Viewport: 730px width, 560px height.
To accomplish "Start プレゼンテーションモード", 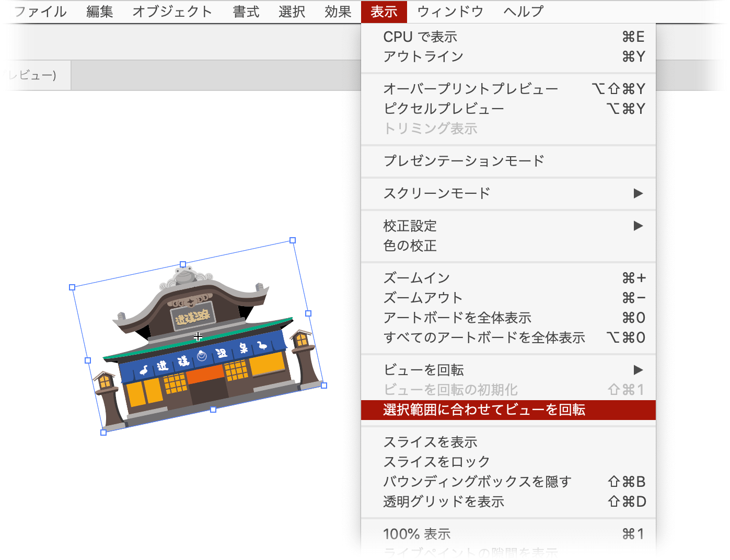I will tap(508, 161).
